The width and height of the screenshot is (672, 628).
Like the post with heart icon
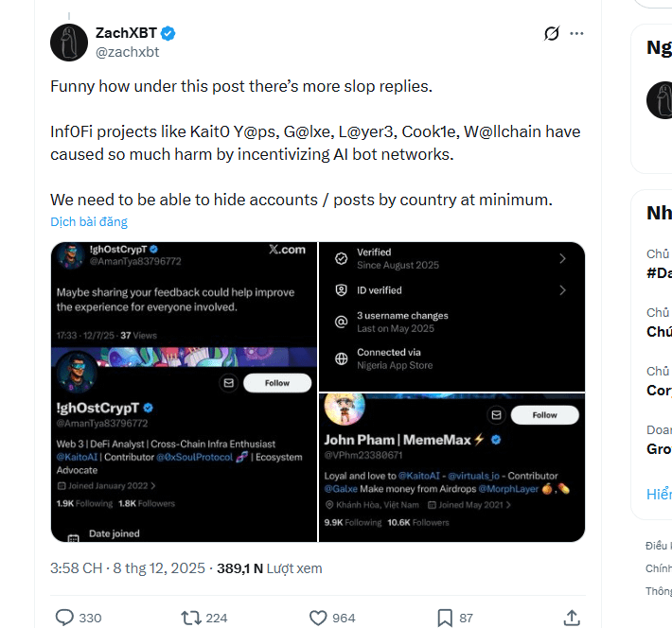[319, 618]
